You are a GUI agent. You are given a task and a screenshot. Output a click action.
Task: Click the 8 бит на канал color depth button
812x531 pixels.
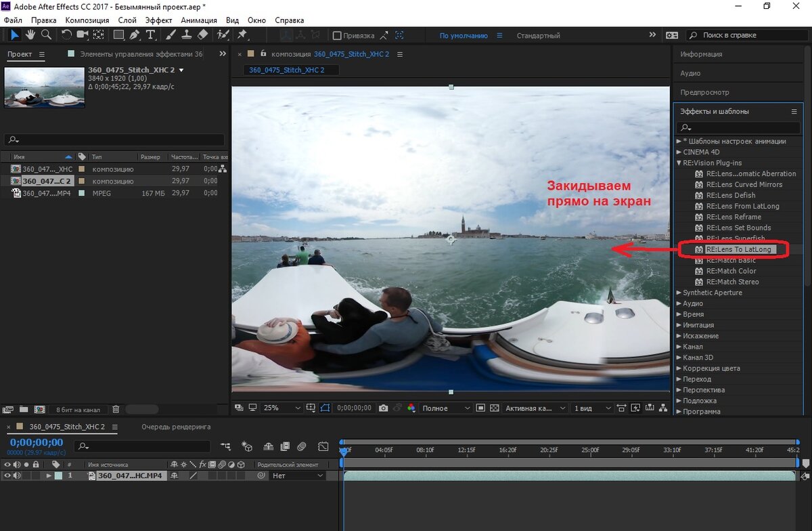click(x=78, y=409)
